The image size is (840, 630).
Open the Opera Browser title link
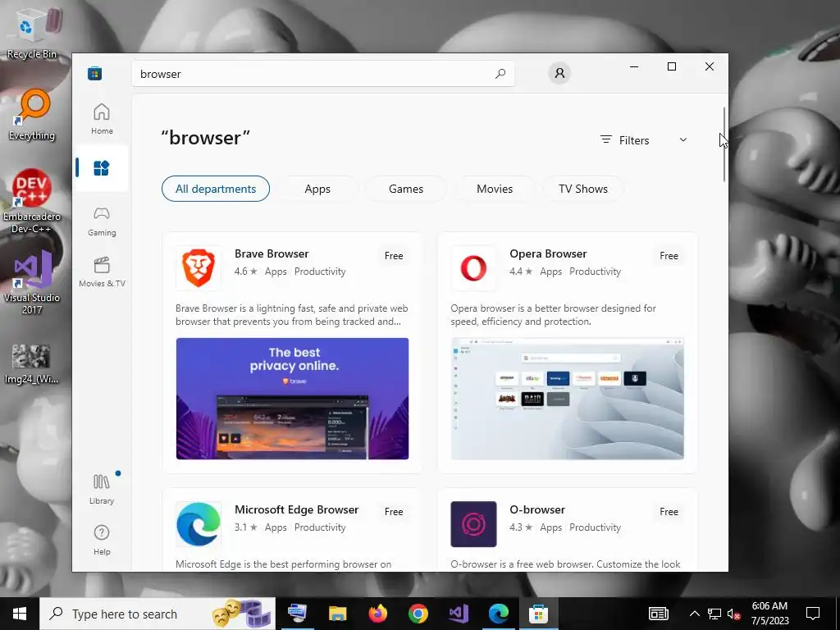point(548,254)
